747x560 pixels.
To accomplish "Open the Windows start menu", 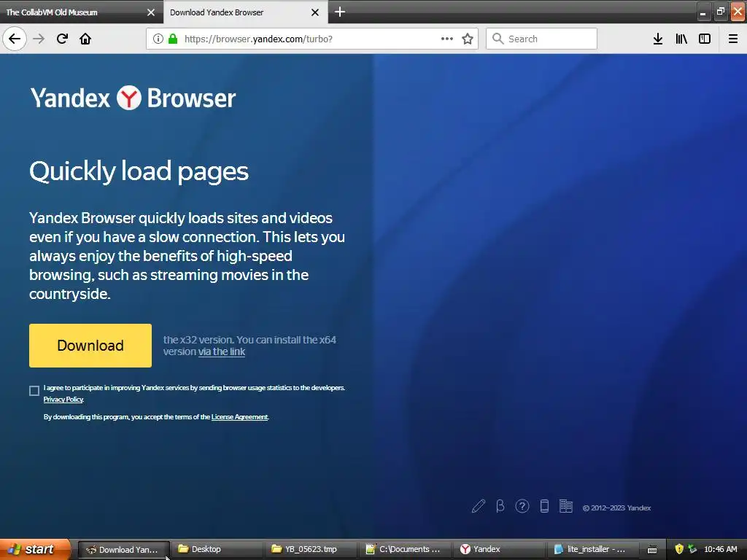I will [35, 549].
